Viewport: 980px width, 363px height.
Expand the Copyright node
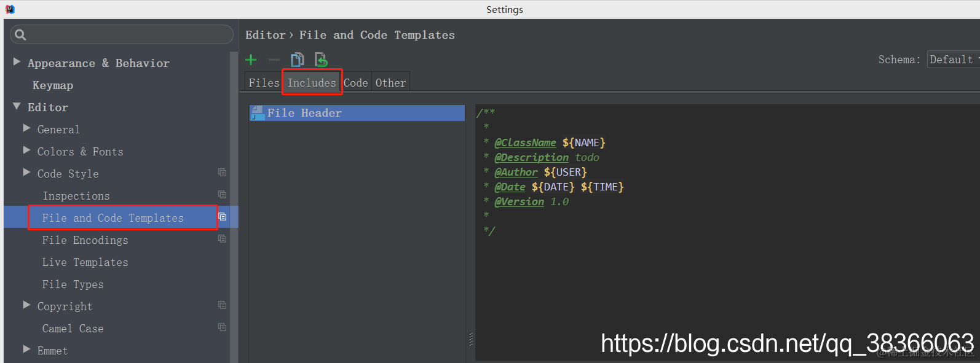coord(27,305)
